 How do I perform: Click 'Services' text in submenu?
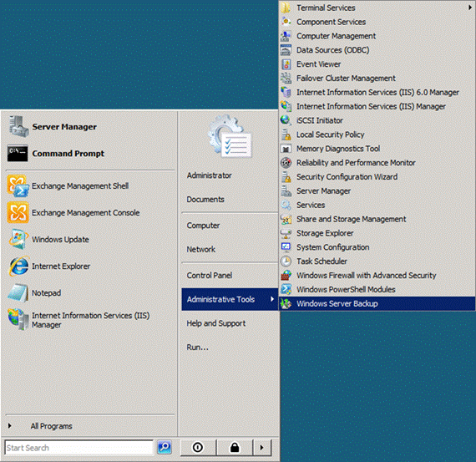pos(311,205)
